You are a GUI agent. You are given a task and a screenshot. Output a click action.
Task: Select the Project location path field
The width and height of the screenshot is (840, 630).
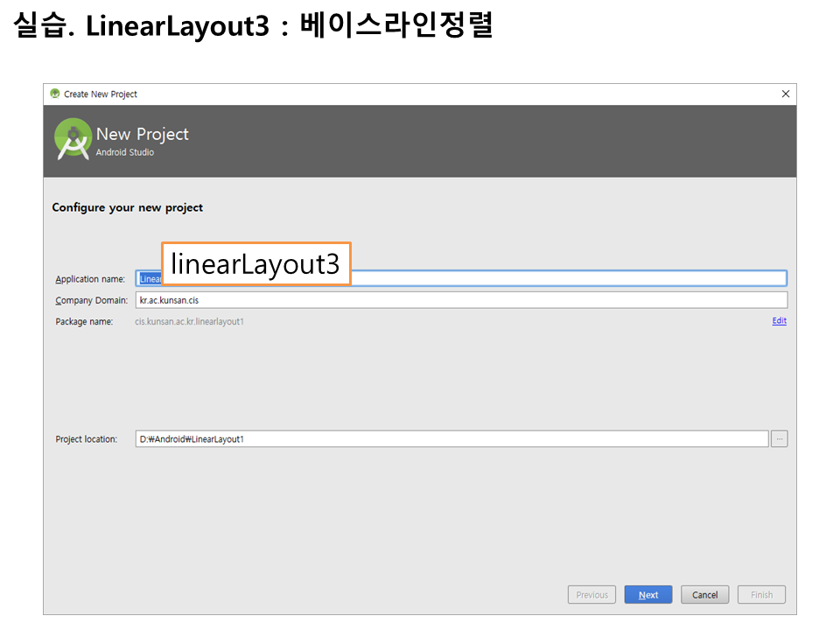click(x=451, y=439)
